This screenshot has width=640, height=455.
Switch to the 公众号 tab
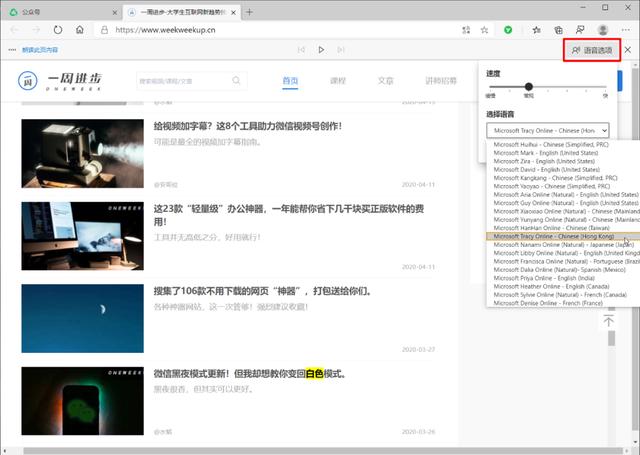[x=63, y=12]
